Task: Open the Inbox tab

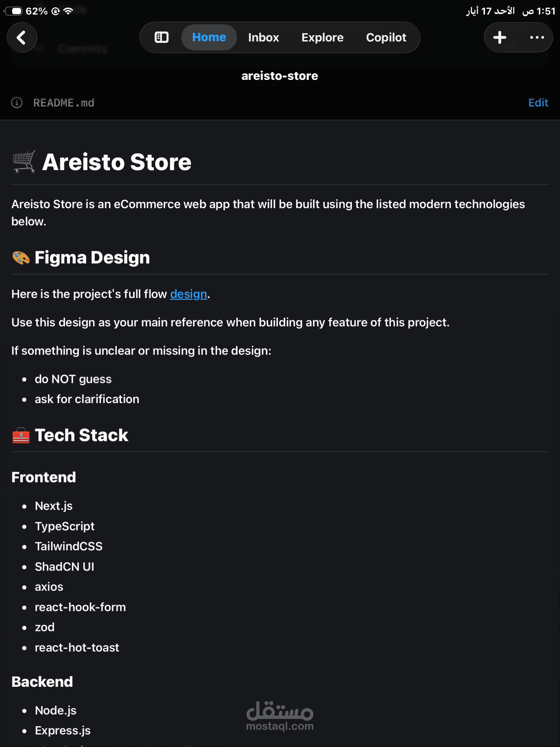Action: [x=263, y=37]
